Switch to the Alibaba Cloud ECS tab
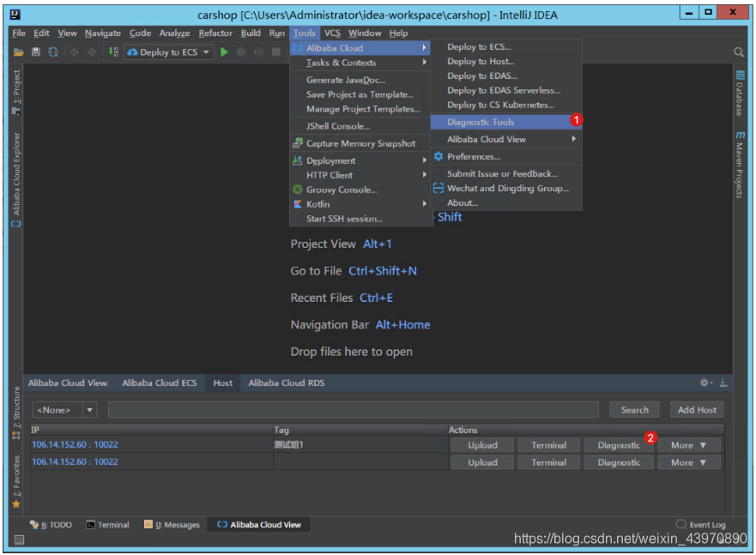The image size is (756, 555). point(159,383)
